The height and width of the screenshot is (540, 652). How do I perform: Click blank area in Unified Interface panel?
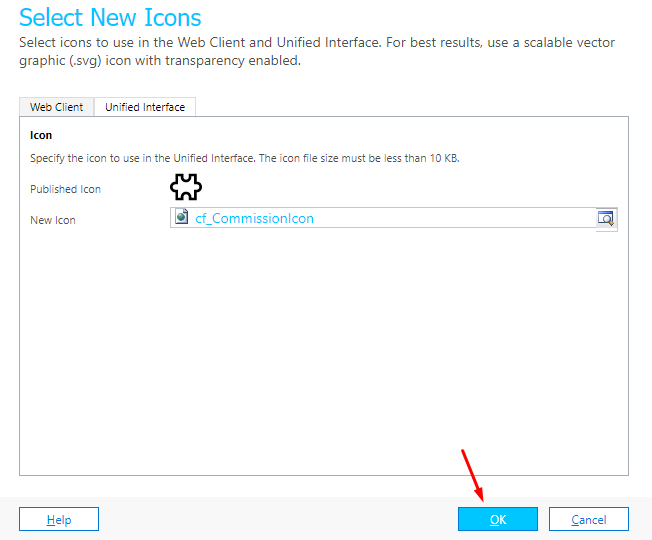point(324,353)
